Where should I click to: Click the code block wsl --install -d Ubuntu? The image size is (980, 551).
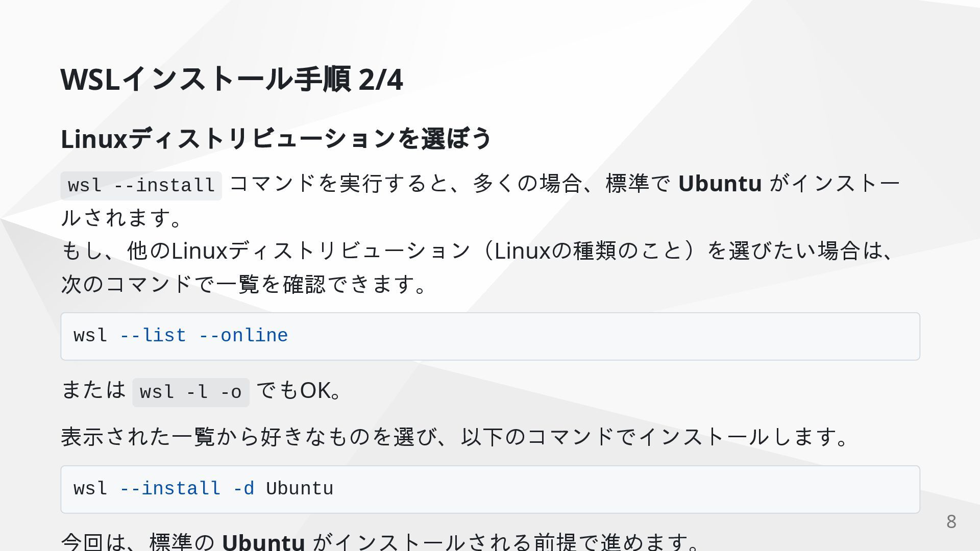point(490,489)
